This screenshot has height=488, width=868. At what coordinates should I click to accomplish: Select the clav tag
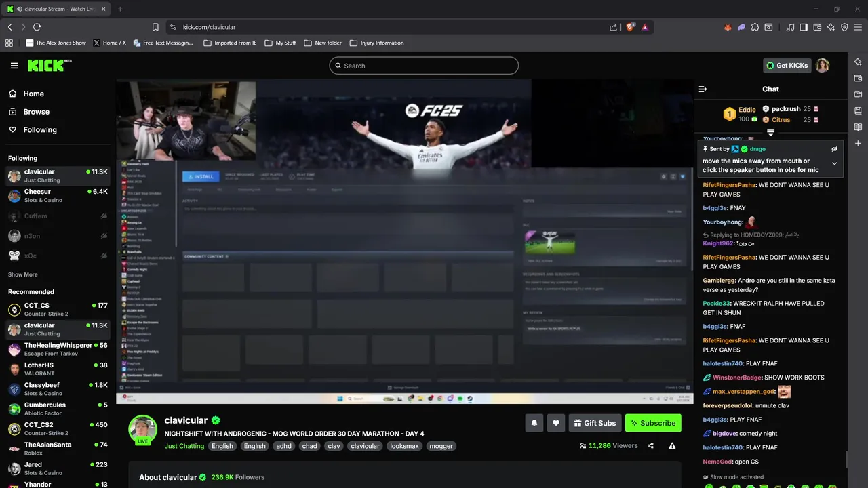pos(334,446)
